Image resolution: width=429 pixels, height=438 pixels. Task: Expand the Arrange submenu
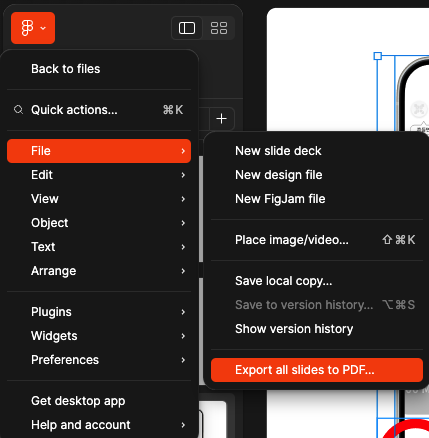(x=99, y=271)
